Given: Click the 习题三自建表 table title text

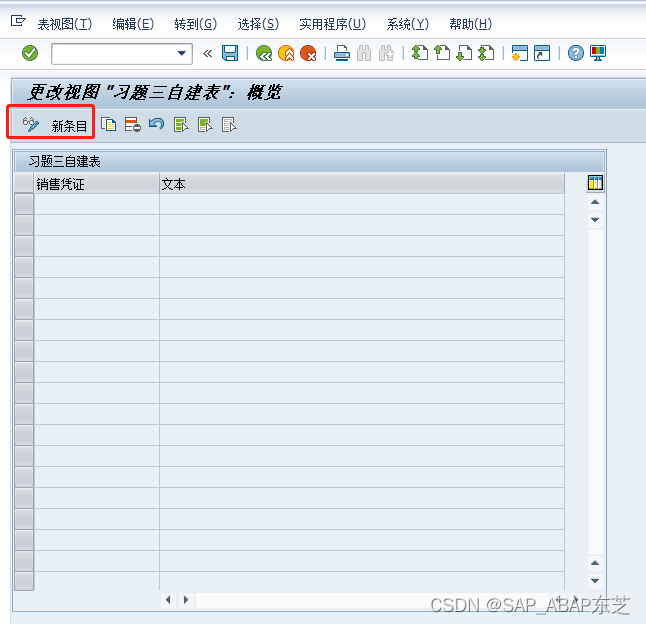Looking at the screenshot, I should coord(64,161).
